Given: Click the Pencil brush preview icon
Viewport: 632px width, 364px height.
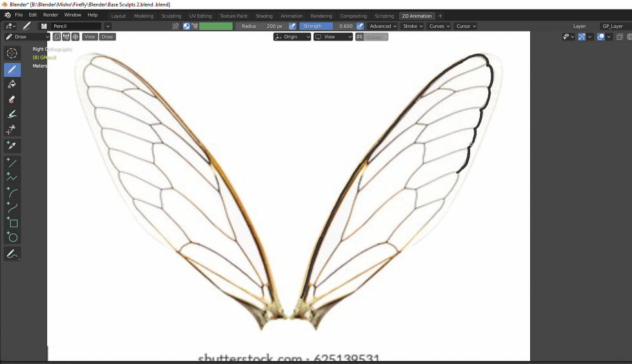Looking at the screenshot, I should click(x=26, y=26).
